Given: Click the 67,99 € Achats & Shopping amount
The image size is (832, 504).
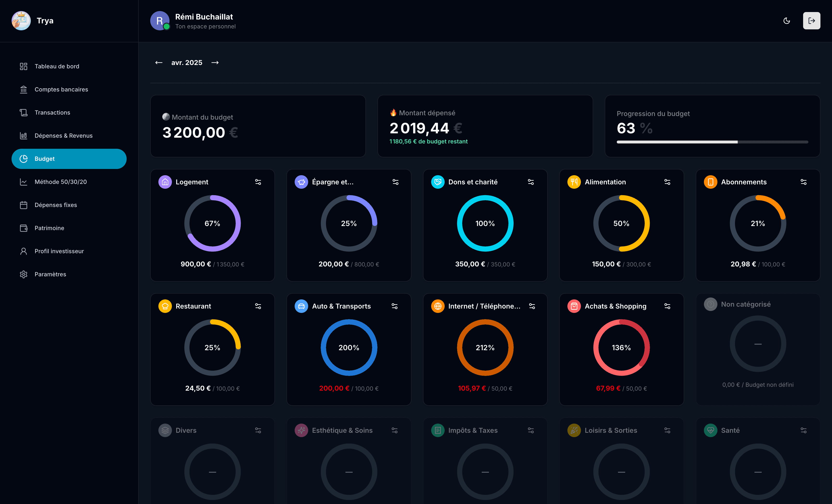Looking at the screenshot, I should click(608, 388).
